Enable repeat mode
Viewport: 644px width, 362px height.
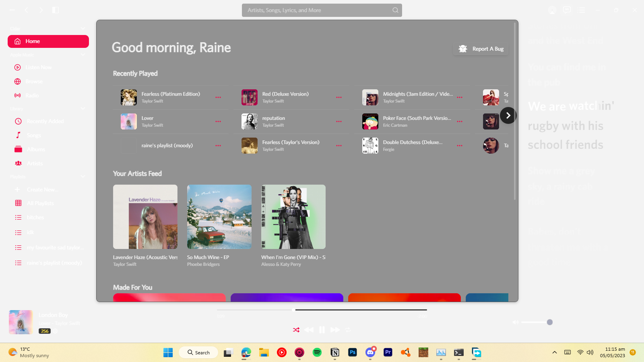[348, 330]
